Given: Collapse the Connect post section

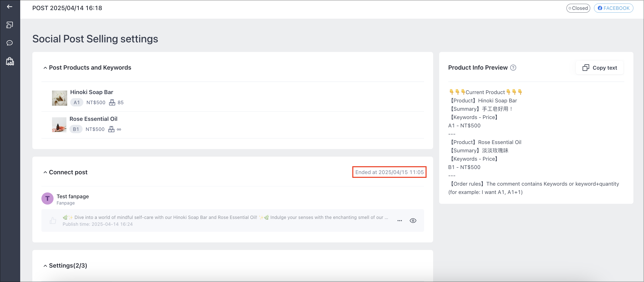Looking at the screenshot, I should (x=45, y=172).
